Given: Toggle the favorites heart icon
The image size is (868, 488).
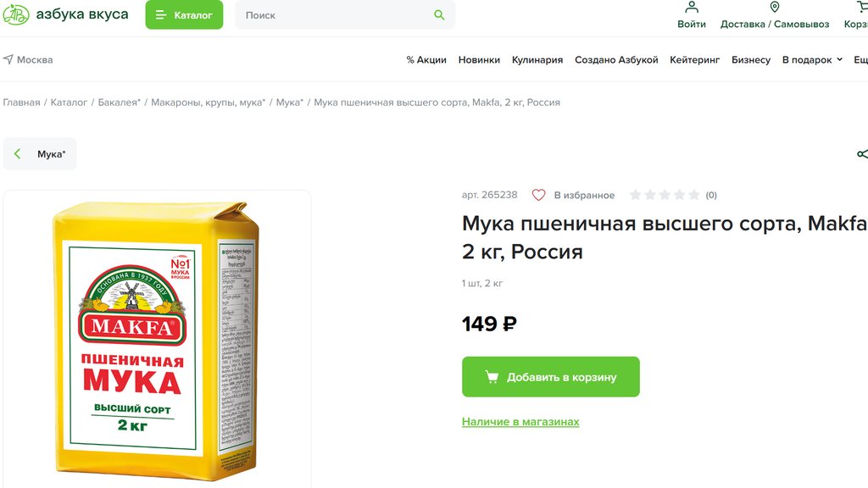Looking at the screenshot, I should pyautogui.click(x=538, y=195).
